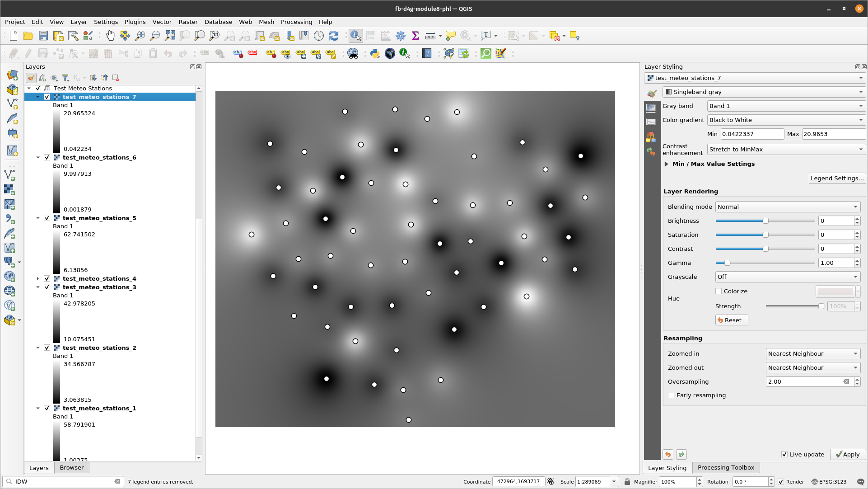Drag Brightness slider in Layer Rendering
This screenshot has height=489, width=868.
pyautogui.click(x=766, y=220)
